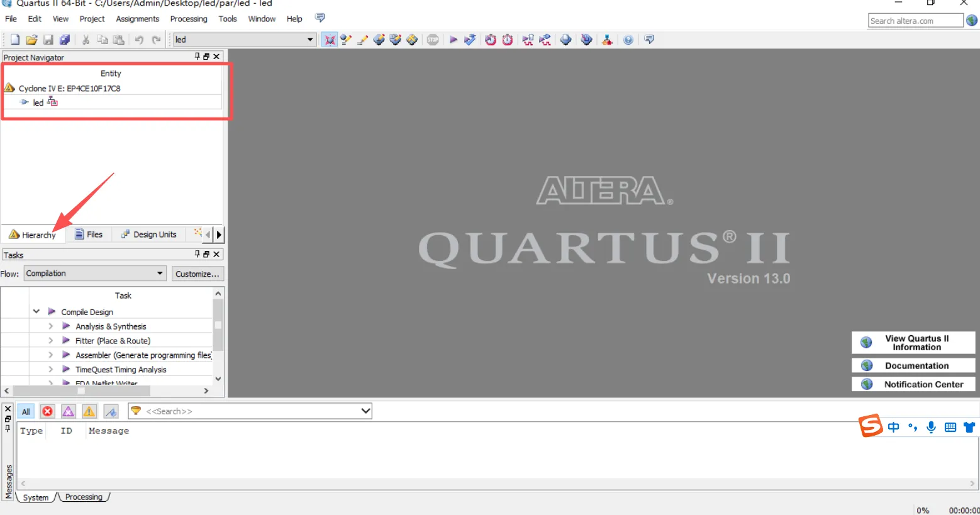Screen dimensions: 980x515
Task: Click View Quartus II Information button
Action: tap(913, 343)
